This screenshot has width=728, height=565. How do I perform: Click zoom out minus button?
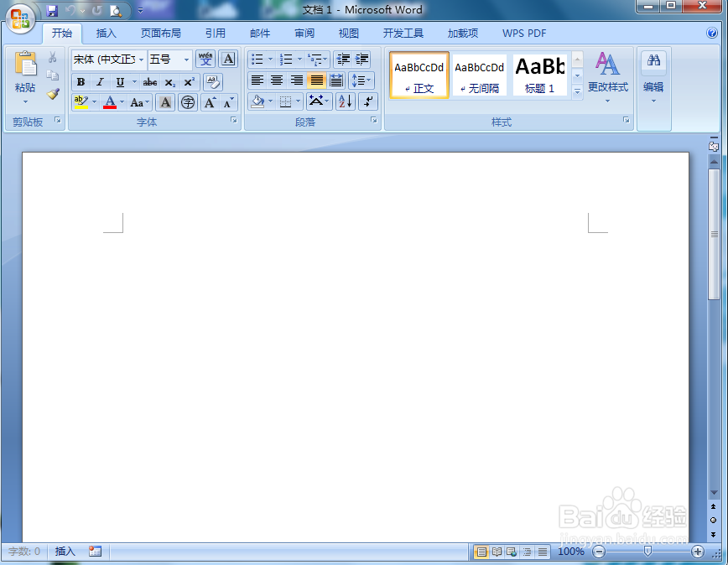pyautogui.click(x=599, y=552)
